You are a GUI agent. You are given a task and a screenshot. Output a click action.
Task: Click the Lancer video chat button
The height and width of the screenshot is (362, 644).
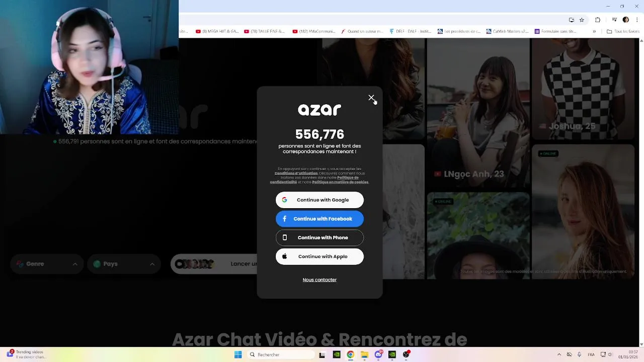tap(214, 264)
